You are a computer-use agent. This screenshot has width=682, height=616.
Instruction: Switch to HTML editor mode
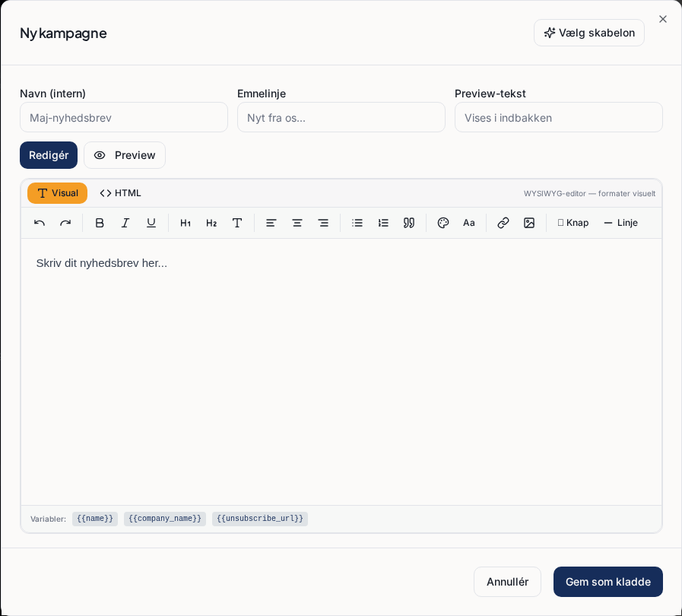point(120,193)
